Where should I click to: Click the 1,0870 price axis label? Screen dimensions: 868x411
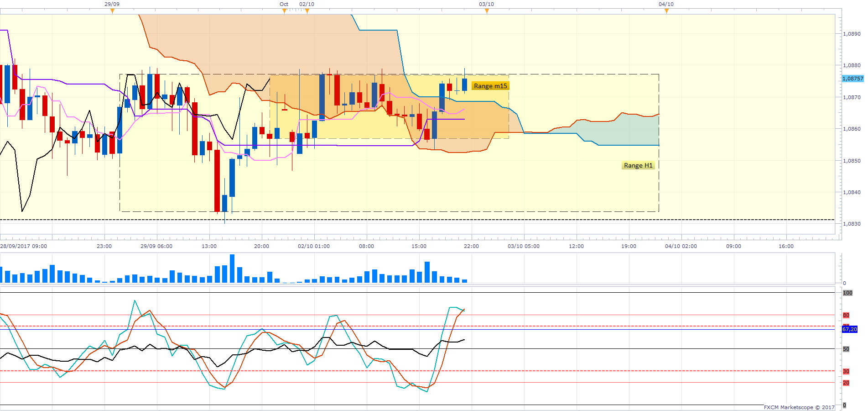coord(852,97)
